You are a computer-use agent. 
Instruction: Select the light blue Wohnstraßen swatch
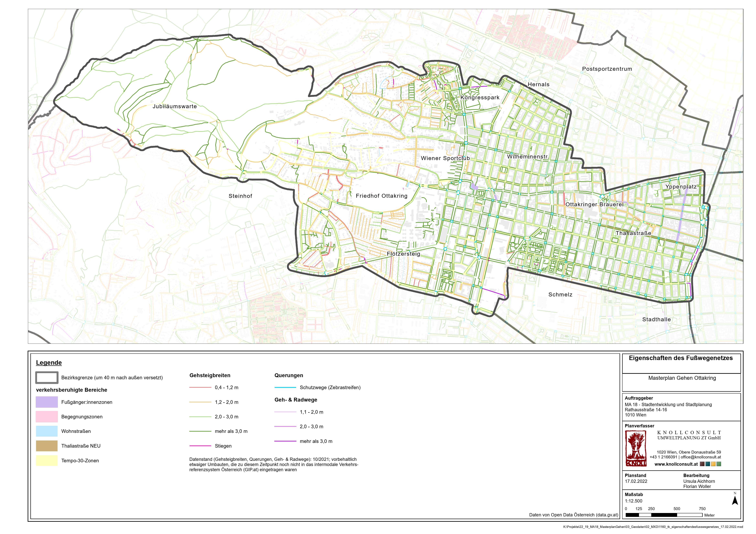point(47,431)
